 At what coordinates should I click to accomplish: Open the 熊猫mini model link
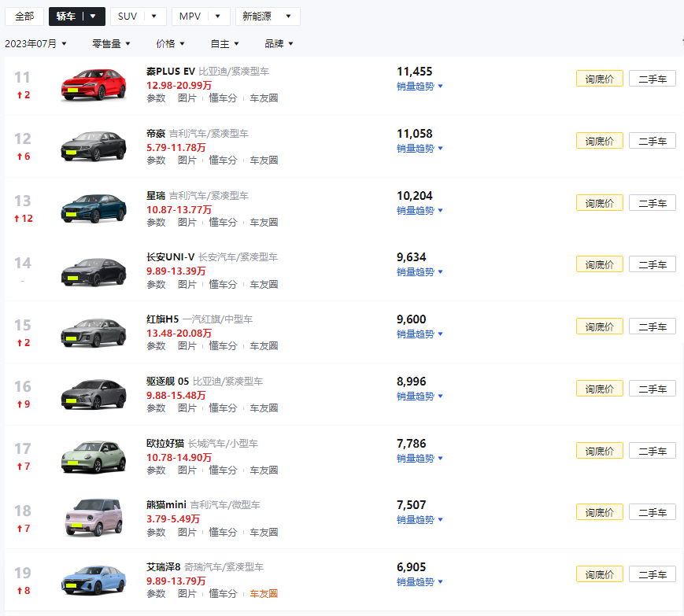click(166, 505)
